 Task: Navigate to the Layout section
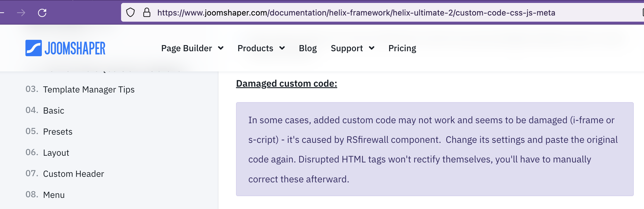(x=56, y=153)
